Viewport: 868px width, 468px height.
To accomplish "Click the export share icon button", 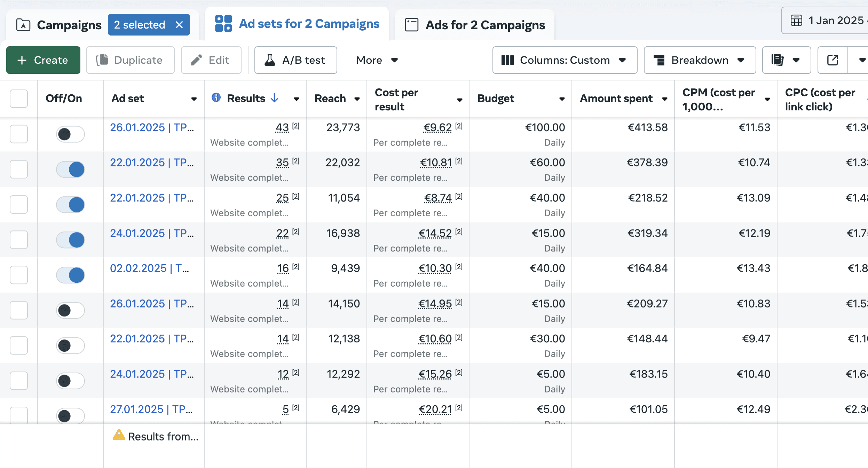I will pos(832,60).
